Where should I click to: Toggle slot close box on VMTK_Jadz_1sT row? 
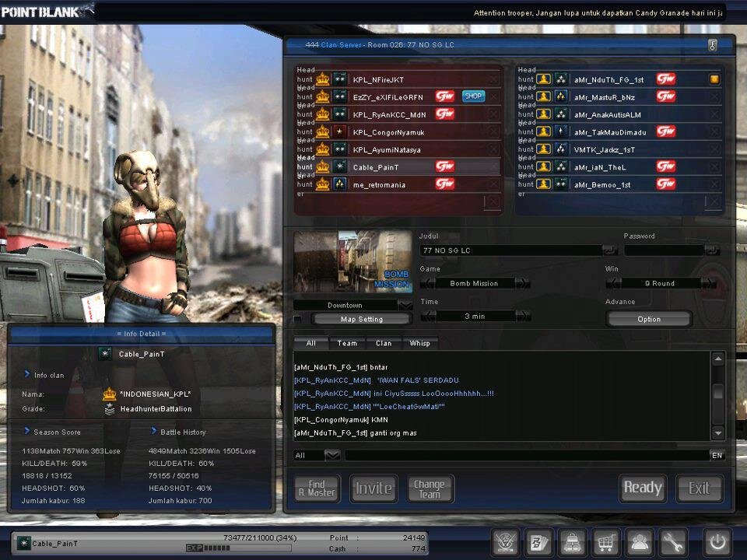click(714, 149)
